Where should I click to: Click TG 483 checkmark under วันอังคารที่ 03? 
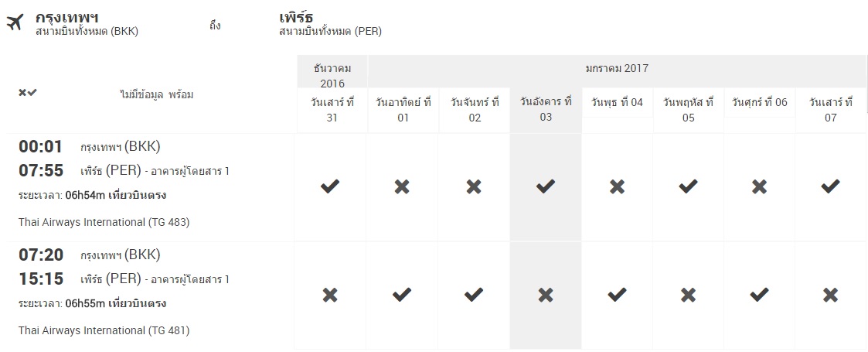click(x=546, y=186)
